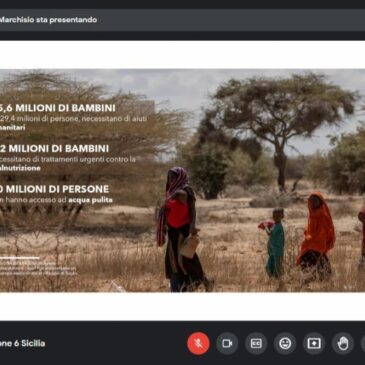Toggle the camera on or off
Image resolution: width=365 pixels, height=365 pixels.
click(227, 343)
